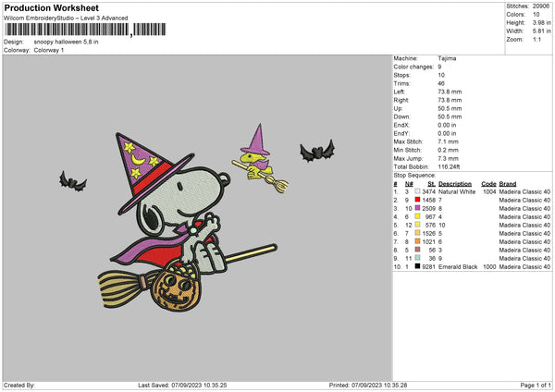Image resolution: width=555 pixels, height=392 pixels.
Task: Click the Code column header
Action: 488,184
